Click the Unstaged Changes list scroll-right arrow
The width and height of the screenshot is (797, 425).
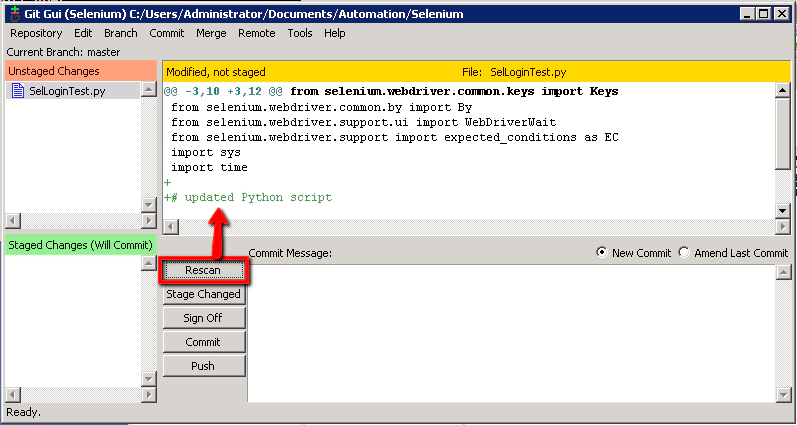[x=148, y=221]
